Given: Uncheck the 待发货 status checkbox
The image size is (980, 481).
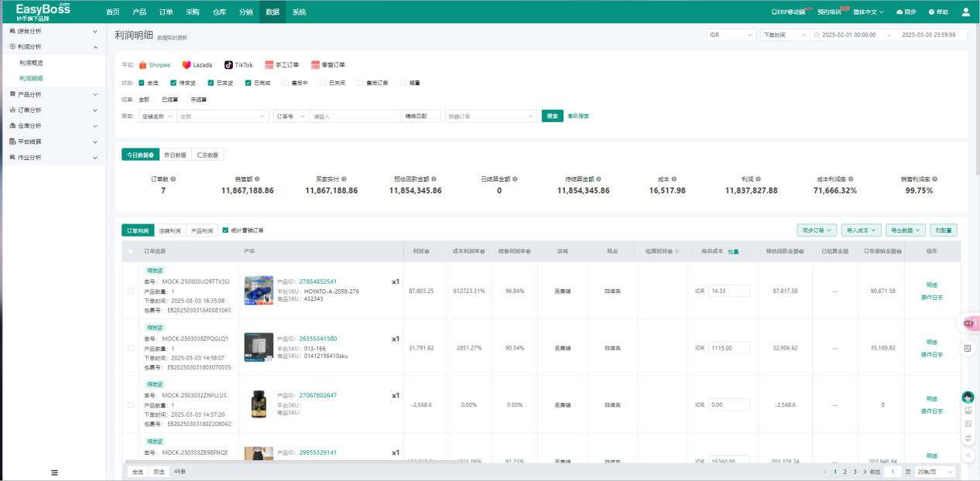Looking at the screenshot, I should 173,82.
